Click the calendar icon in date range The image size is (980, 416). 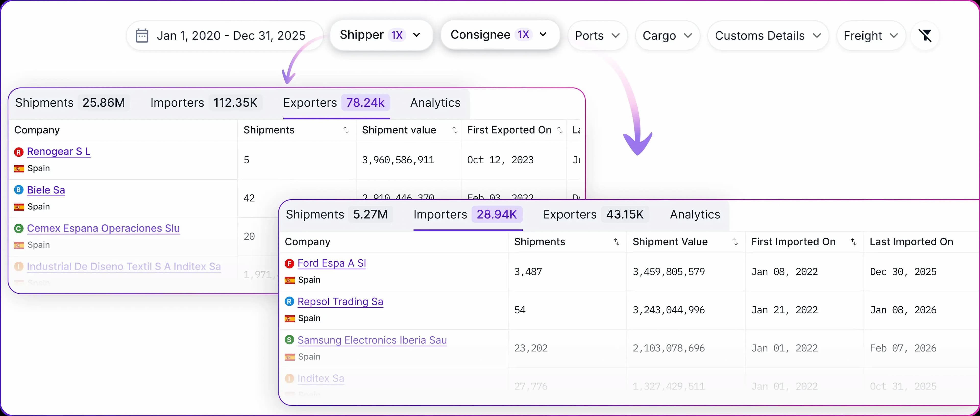142,35
